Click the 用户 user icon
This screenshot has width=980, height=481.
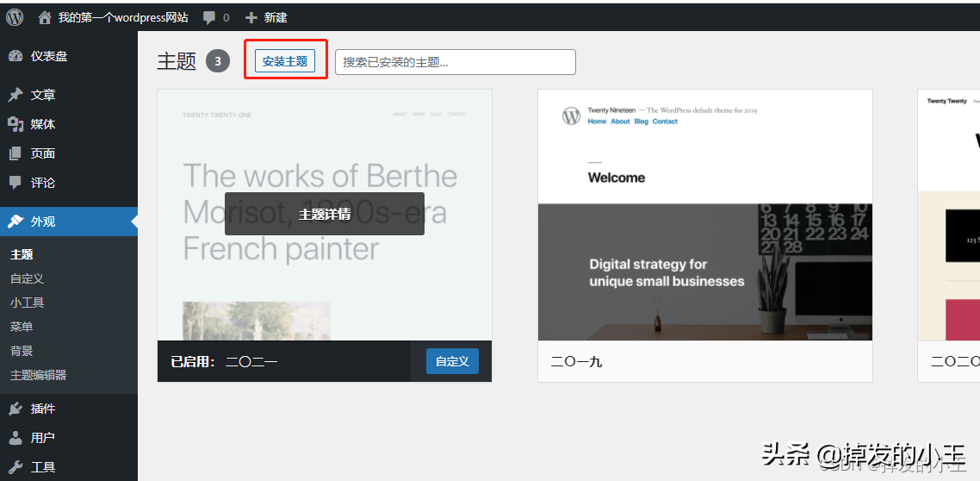click(x=16, y=438)
